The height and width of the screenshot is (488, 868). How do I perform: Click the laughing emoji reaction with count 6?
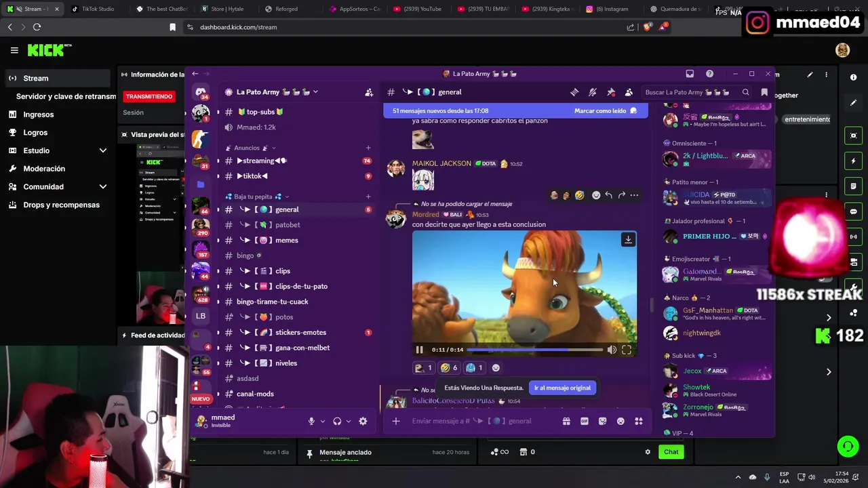point(448,368)
